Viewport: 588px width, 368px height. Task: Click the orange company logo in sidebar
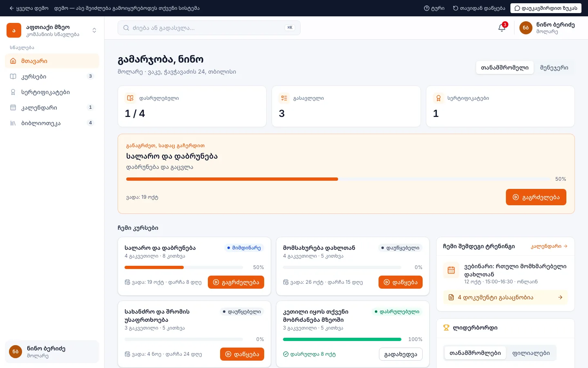tap(14, 30)
